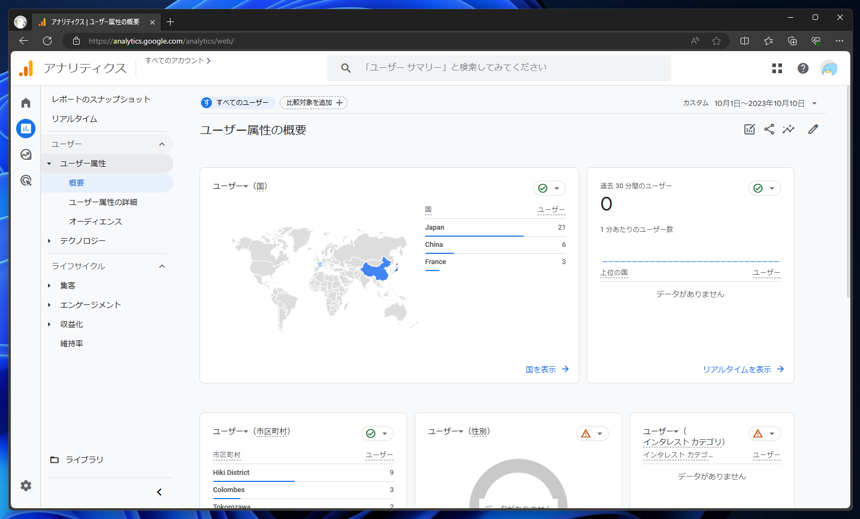Open the Advertising icon in left rail
This screenshot has width=860, height=519.
coord(26,180)
